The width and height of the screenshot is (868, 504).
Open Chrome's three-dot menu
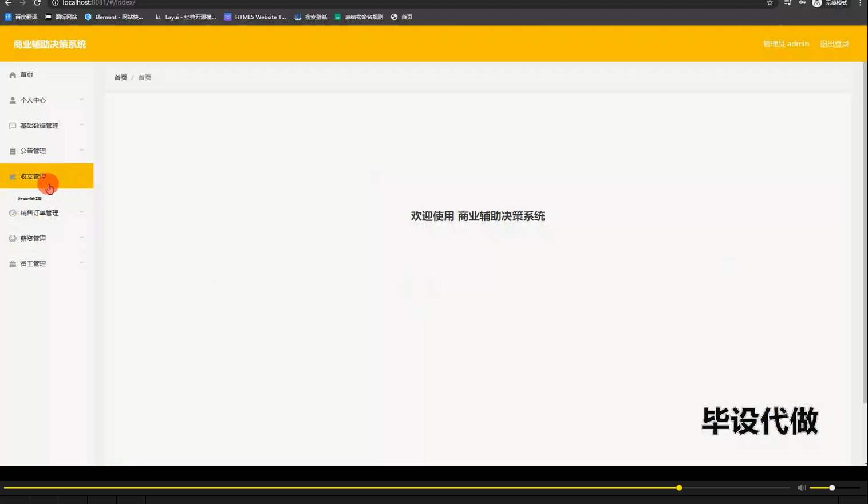coord(861,3)
